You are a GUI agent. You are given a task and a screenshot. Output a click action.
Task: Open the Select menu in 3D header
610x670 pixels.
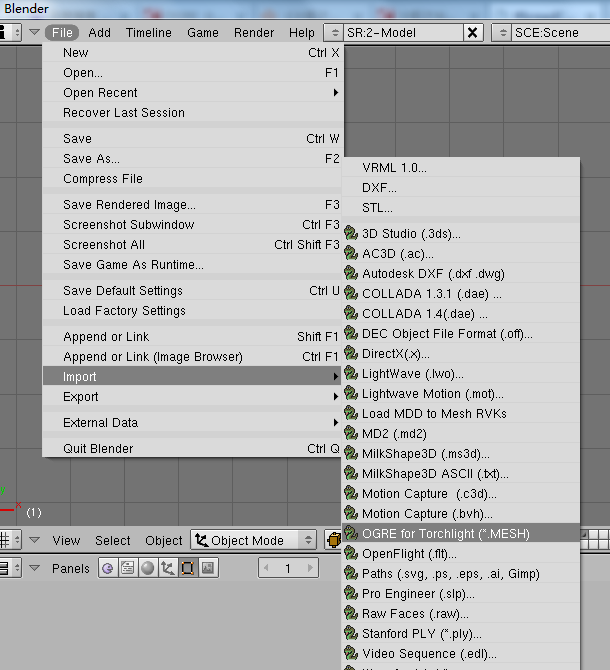click(113, 541)
